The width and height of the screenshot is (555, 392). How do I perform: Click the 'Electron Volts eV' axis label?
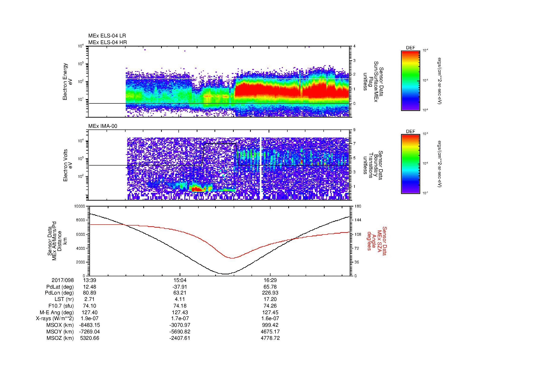pos(67,166)
